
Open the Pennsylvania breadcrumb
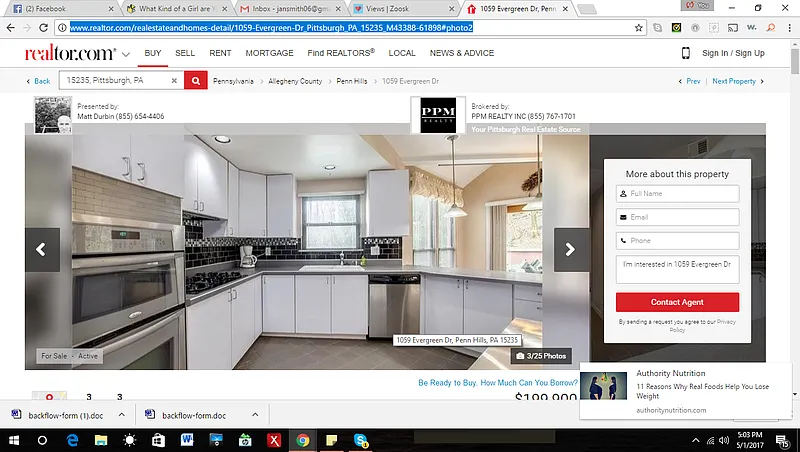(233, 81)
